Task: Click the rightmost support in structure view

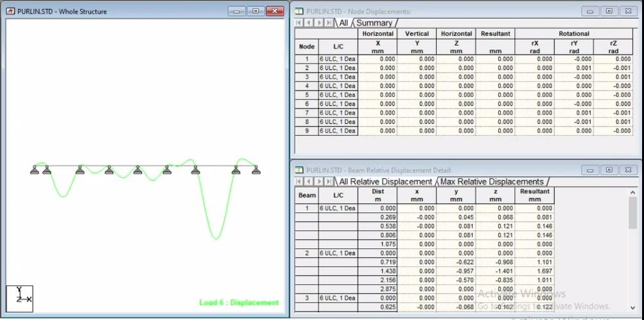Action: click(256, 170)
